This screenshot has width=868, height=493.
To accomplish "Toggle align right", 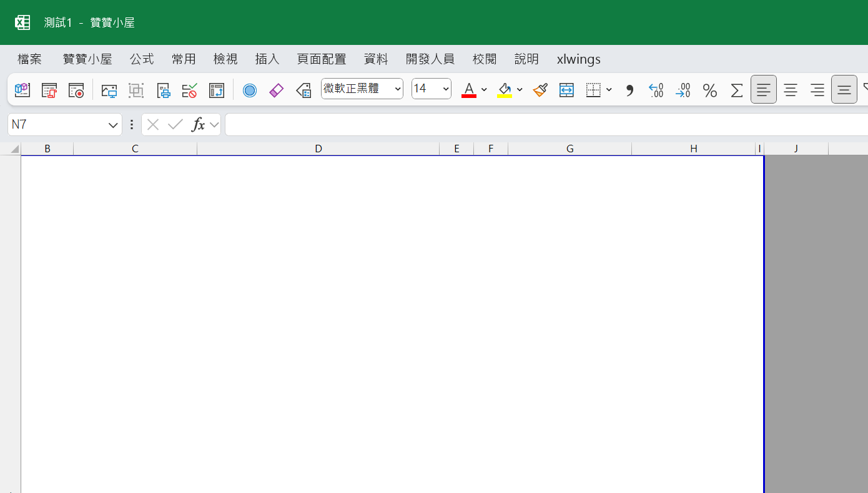I will click(x=817, y=90).
